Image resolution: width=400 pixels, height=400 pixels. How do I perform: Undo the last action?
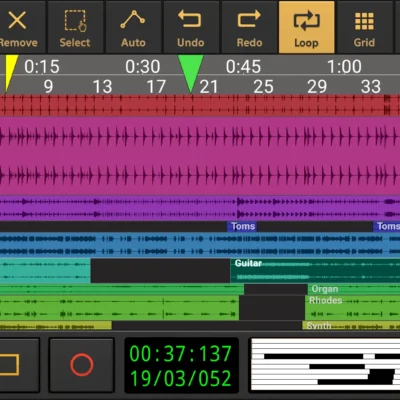[191, 27]
